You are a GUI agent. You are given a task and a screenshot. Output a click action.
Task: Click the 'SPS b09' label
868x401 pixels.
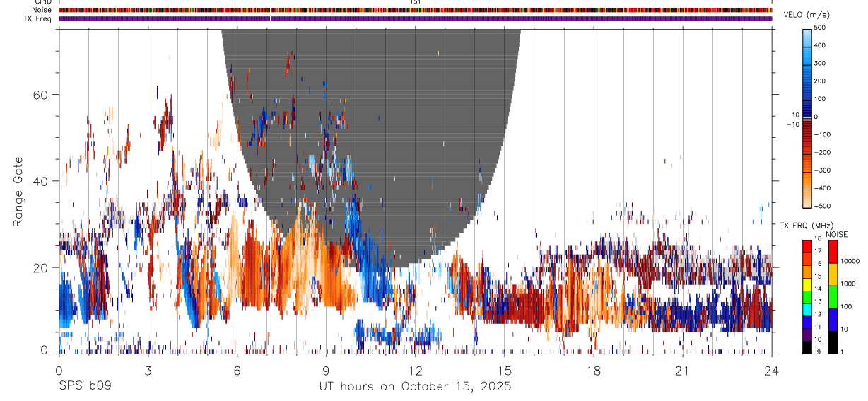point(85,387)
